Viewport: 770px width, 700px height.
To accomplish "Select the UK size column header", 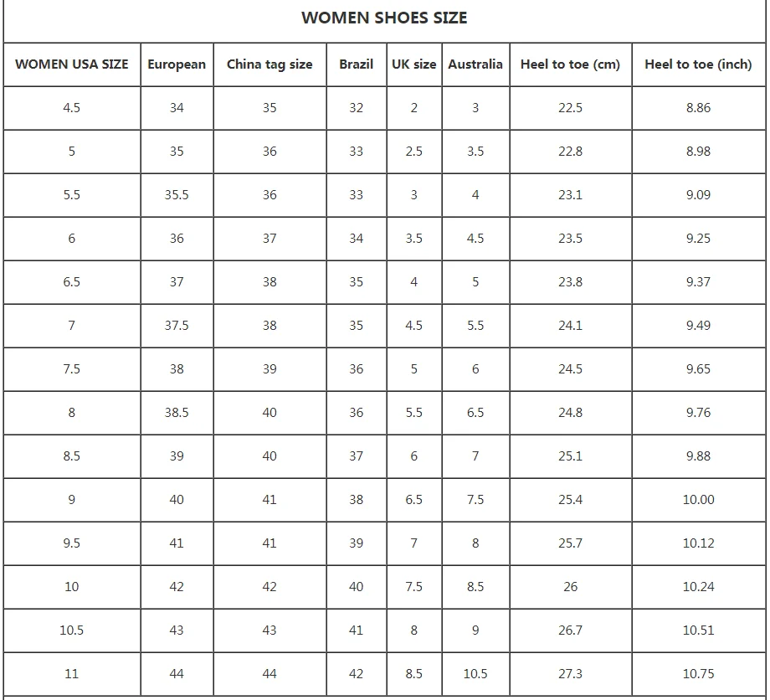I will [x=414, y=64].
